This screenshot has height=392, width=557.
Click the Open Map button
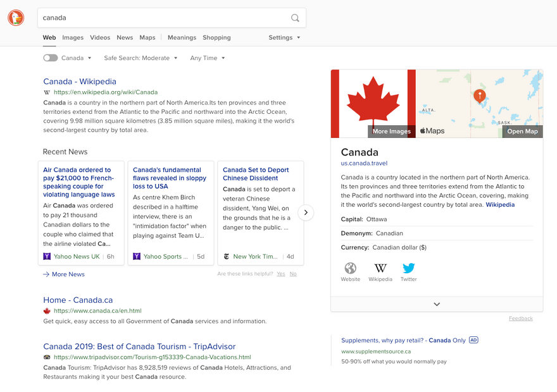[x=522, y=132]
